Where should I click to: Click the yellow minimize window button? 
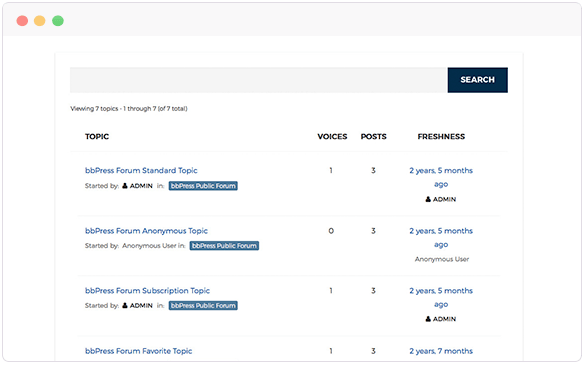click(40, 21)
